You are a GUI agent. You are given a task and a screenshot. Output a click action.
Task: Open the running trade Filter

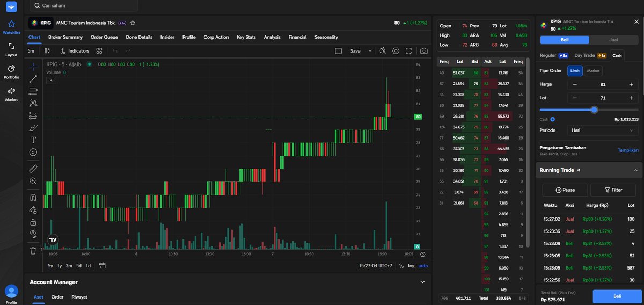pos(613,190)
